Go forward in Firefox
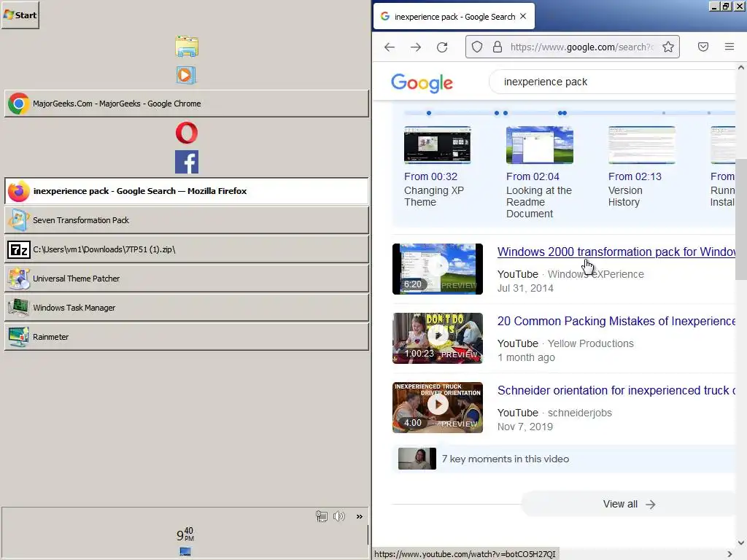The image size is (747, 560). pyautogui.click(x=415, y=47)
